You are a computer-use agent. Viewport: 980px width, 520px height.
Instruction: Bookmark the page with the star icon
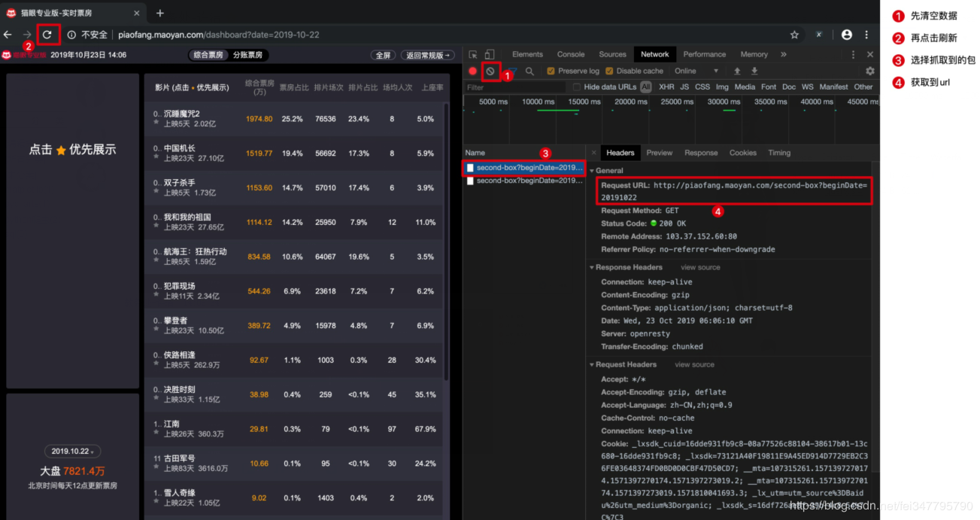[x=794, y=35]
